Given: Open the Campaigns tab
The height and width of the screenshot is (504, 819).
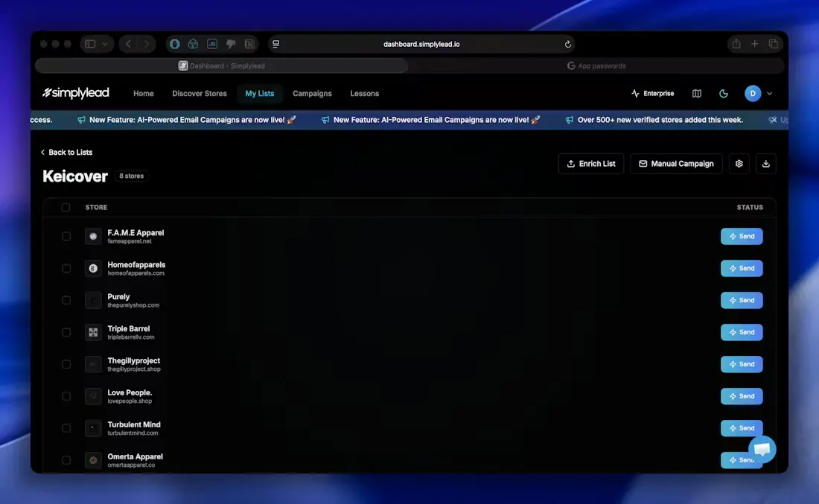Looking at the screenshot, I should [312, 94].
